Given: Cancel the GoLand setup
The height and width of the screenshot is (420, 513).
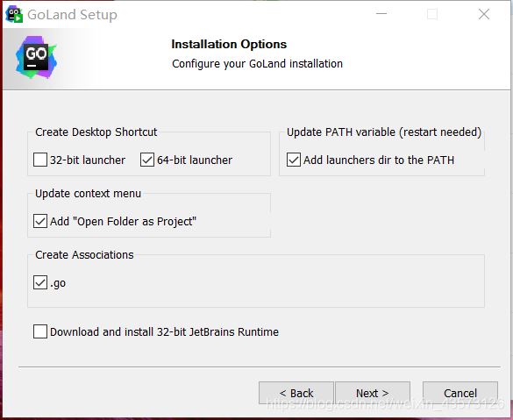Looking at the screenshot, I should point(460,393).
